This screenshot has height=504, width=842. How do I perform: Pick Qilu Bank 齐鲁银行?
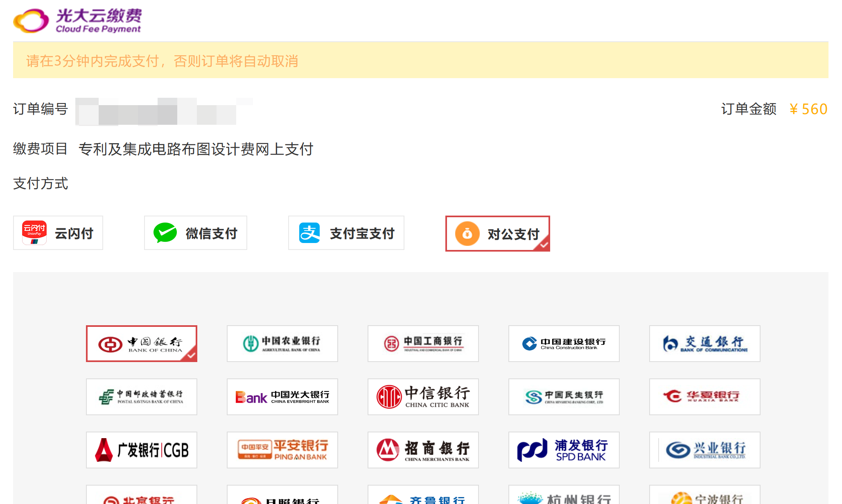click(423, 495)
